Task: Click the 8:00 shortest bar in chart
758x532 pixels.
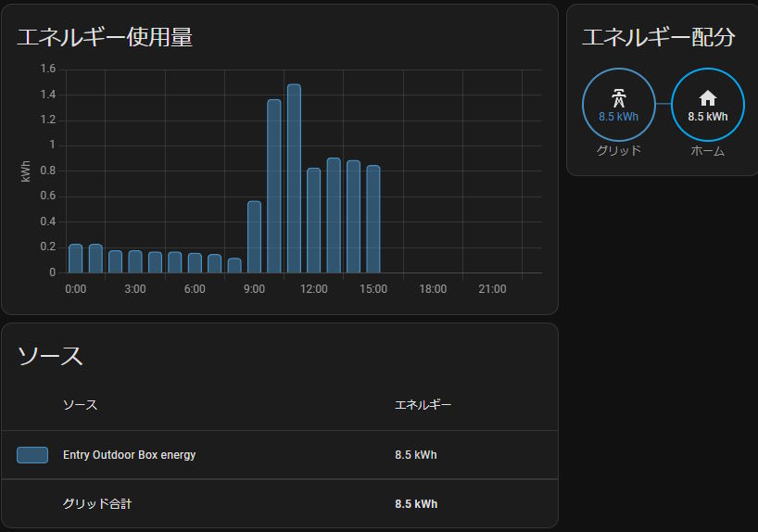Action: pos(234,265)
